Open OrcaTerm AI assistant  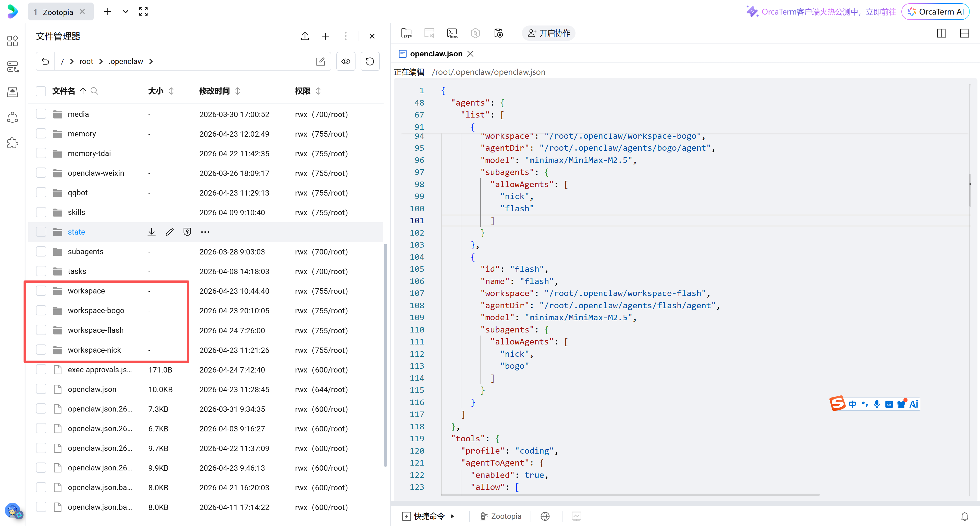point(935,12)
